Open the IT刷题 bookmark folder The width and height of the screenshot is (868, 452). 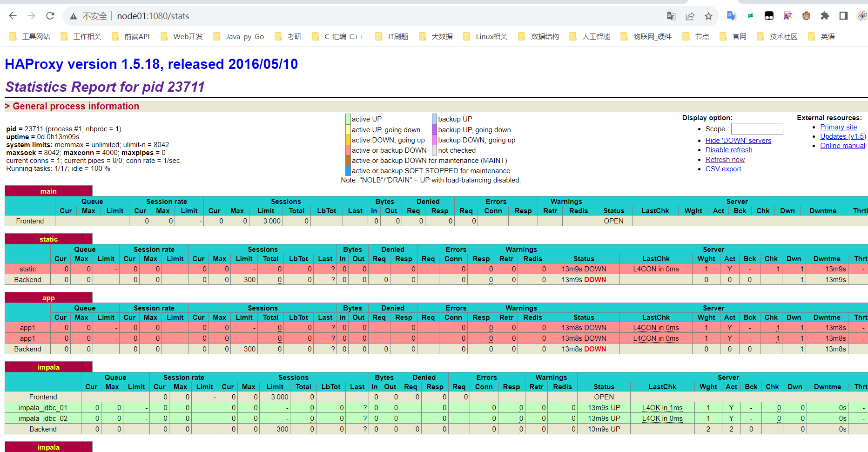(392, 36)
